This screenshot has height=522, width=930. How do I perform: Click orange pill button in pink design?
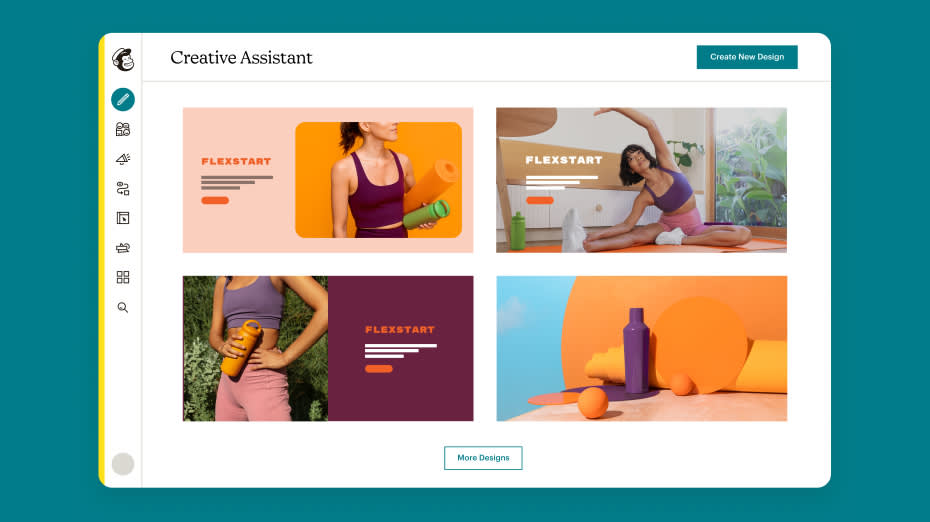pyautogui.click(x=215, y=200)
